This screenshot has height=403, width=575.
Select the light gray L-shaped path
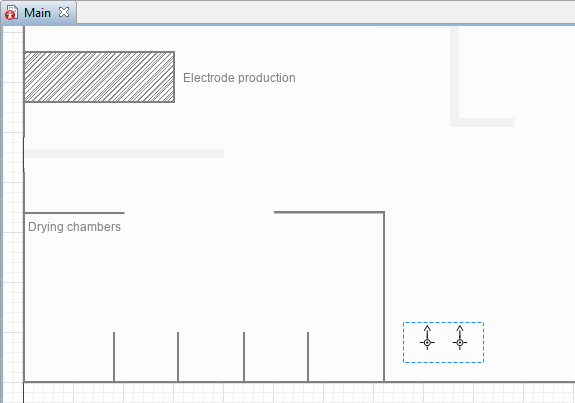point(455,77)
